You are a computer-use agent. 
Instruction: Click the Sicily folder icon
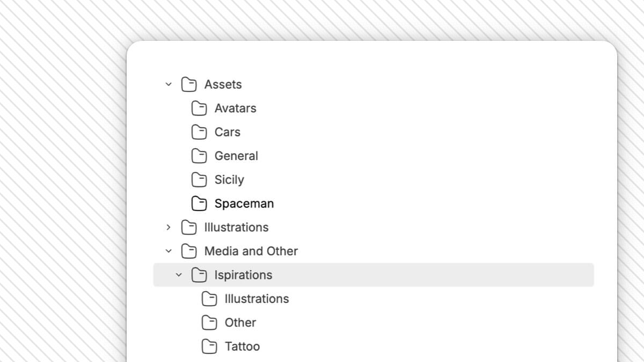pos(199,179)
